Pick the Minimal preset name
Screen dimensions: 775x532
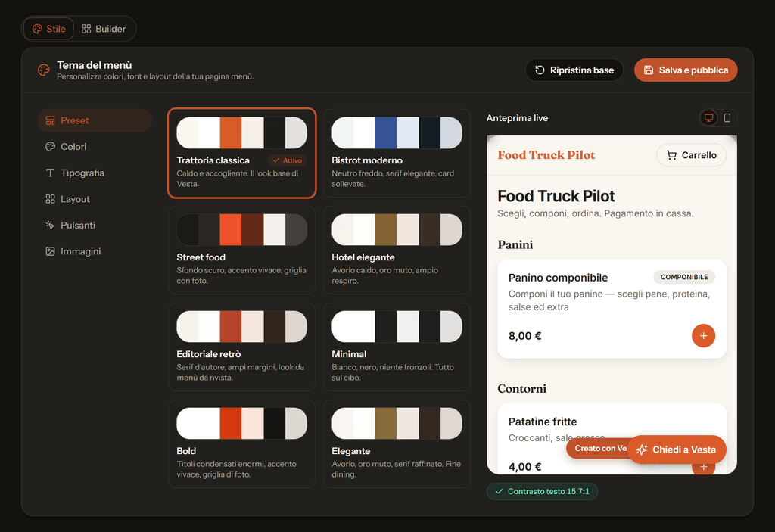349,354
